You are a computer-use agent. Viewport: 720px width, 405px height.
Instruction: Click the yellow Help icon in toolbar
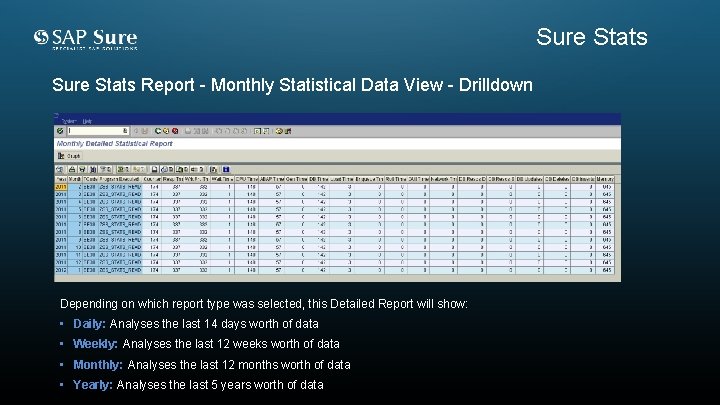click(x=279, y=131)
